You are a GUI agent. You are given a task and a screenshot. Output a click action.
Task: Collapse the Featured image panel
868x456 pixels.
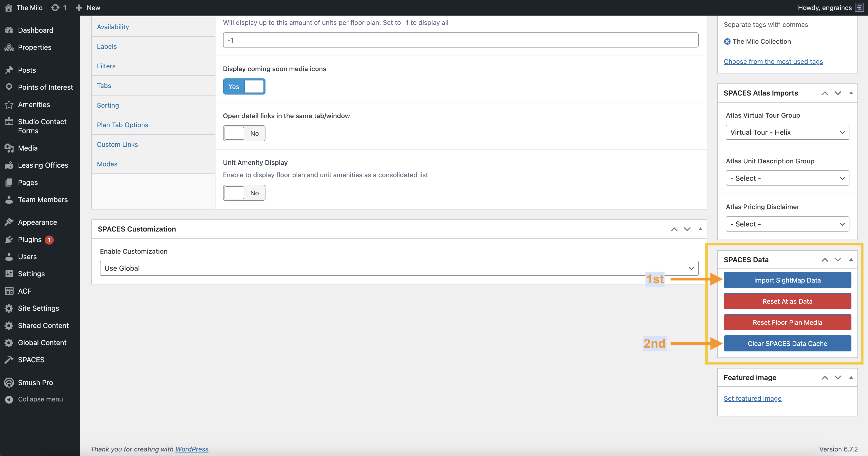coord(851,377)
